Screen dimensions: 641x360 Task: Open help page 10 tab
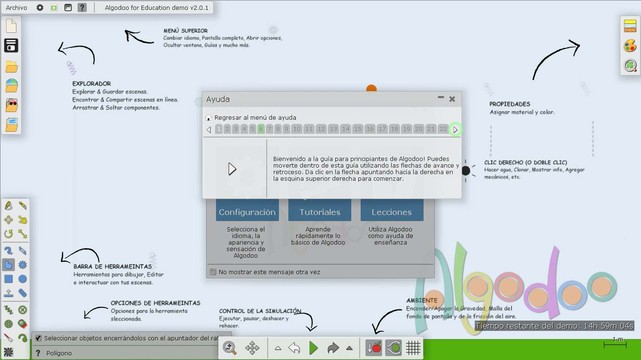297,129
